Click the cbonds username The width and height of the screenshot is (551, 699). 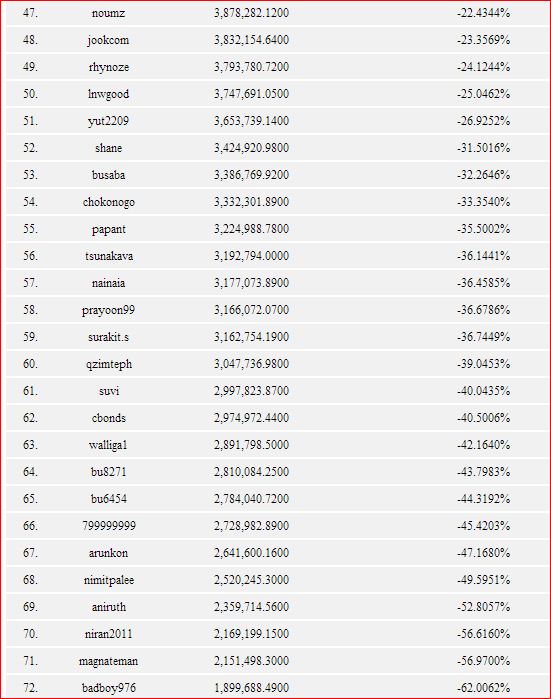pyautogui.click(x=109, y=418)
